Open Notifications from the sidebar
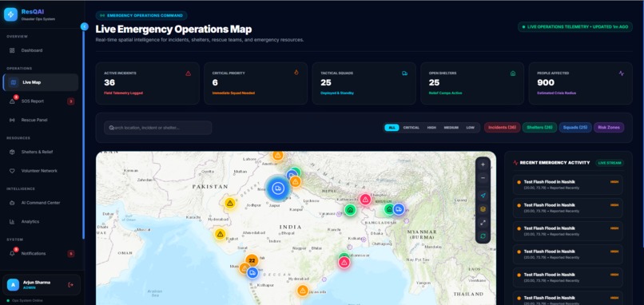 point(40,254)
